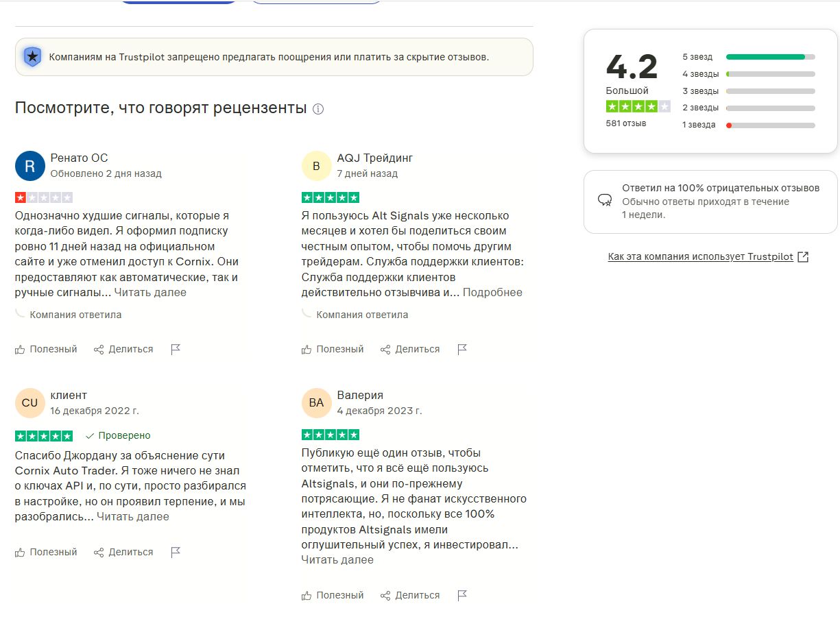Viewport: 840px width, 617px height.
Task: Open Как эта компания использует Trustpilot link
Action: pyautogui.click(x=701, y=257)
